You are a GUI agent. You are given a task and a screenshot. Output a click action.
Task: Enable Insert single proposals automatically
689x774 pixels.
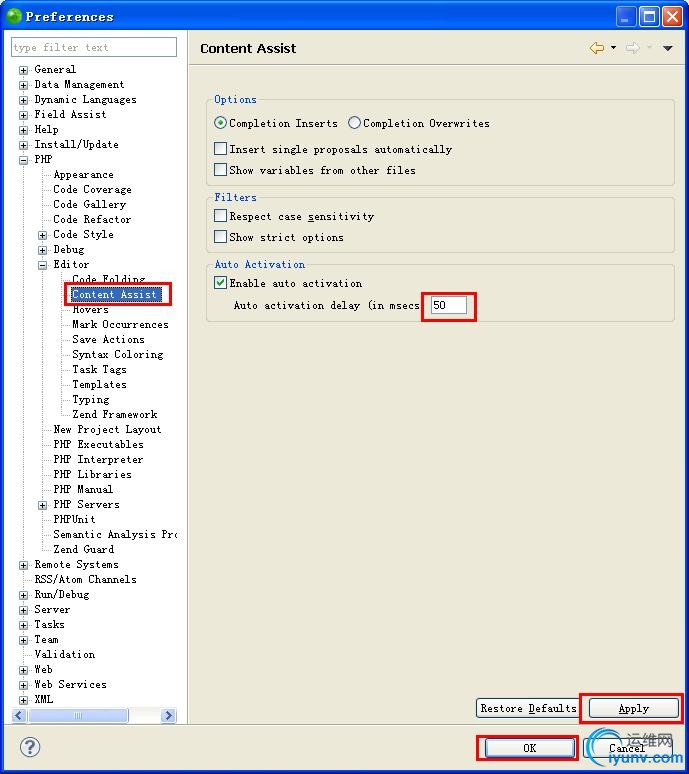click(220, 149)
